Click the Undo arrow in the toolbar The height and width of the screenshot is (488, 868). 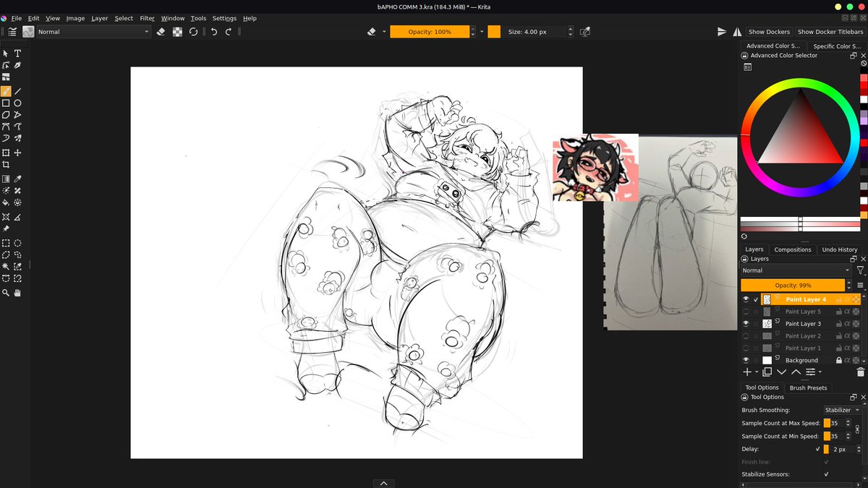point(214,32)
